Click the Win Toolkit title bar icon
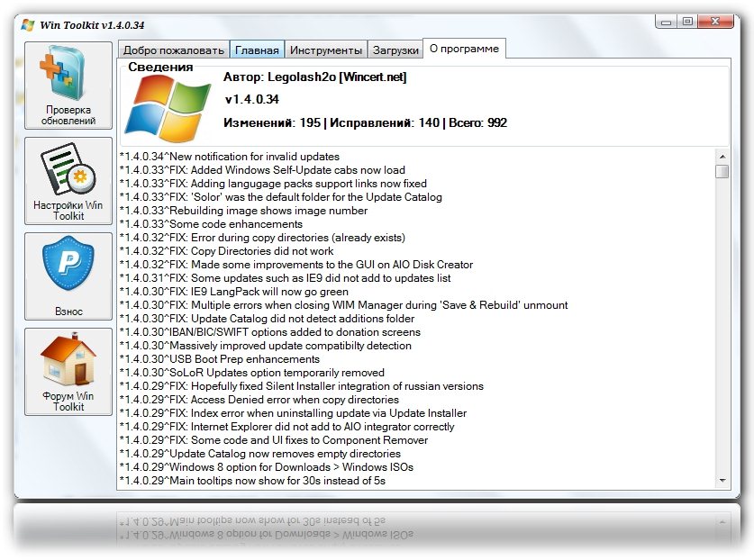Image resolution: width=754 pixels, height=560 pixels. click(28, 24)
